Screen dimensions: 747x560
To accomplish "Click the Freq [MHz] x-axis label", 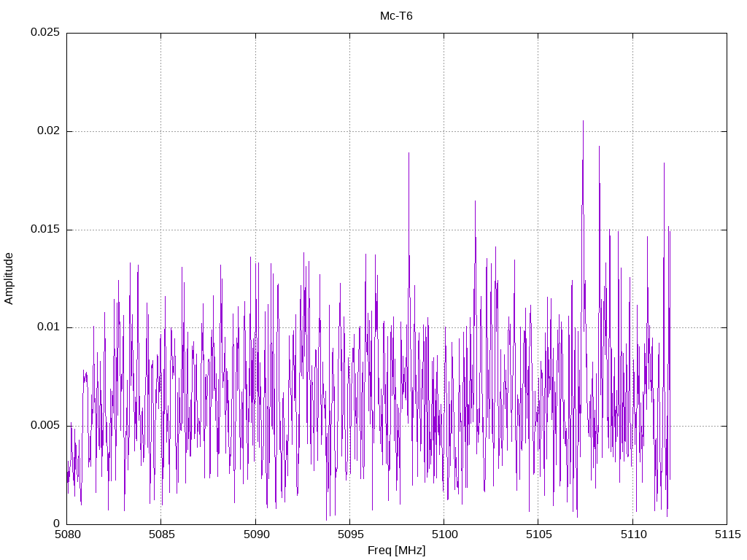I will pyautogui.click(x=396, y=551).
